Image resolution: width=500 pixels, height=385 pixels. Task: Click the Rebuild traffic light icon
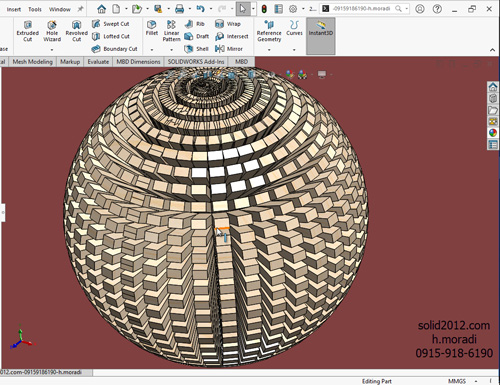tap(264, 9)
